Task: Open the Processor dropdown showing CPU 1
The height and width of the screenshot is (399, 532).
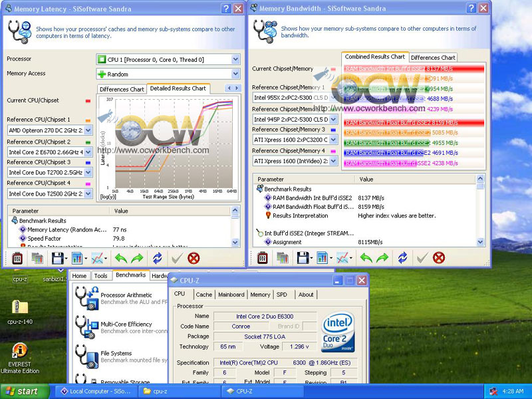Action: (235, 60)
